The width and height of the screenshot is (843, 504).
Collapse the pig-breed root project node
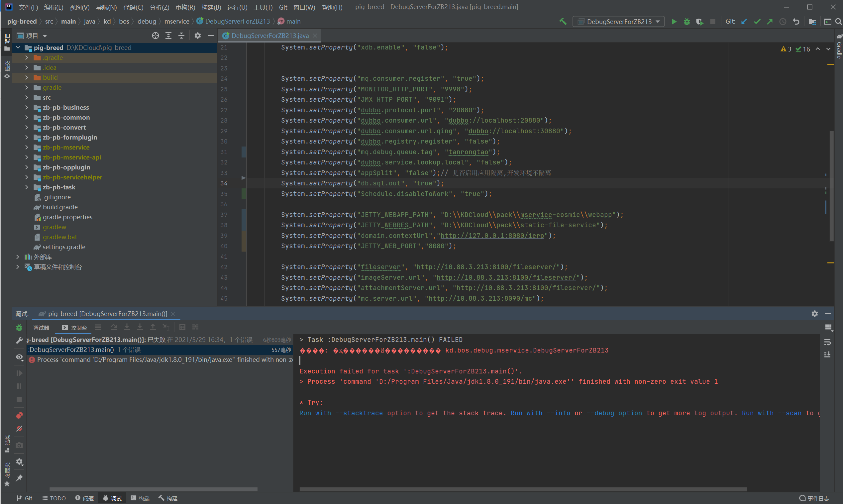18,48
